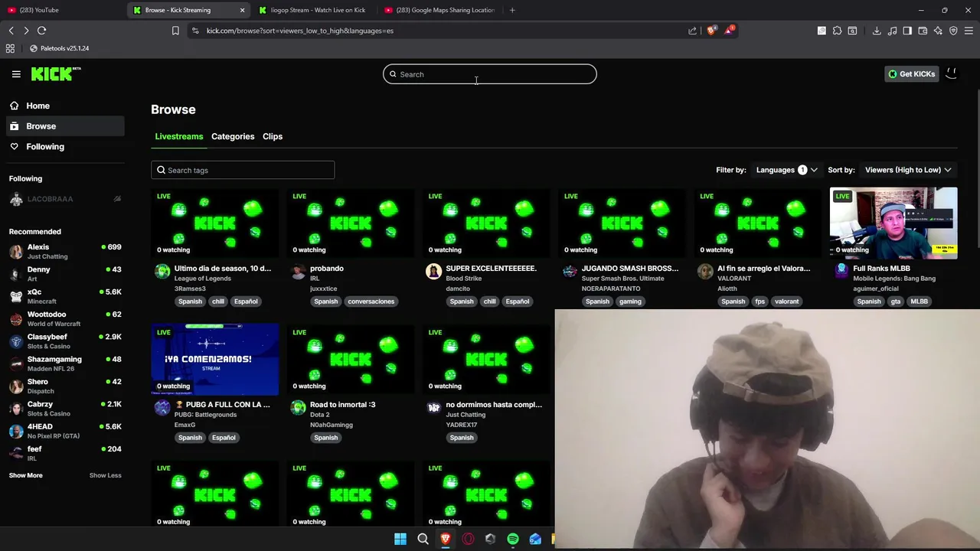Click the 3Rames3 streamer avatar
Screen dimensions: 980x551
click(162, 272)
